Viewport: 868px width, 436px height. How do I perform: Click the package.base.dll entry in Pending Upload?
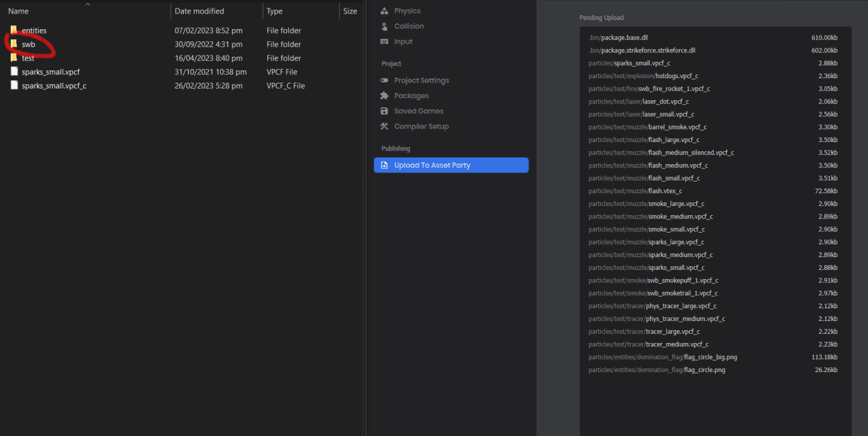pos(617,37)
